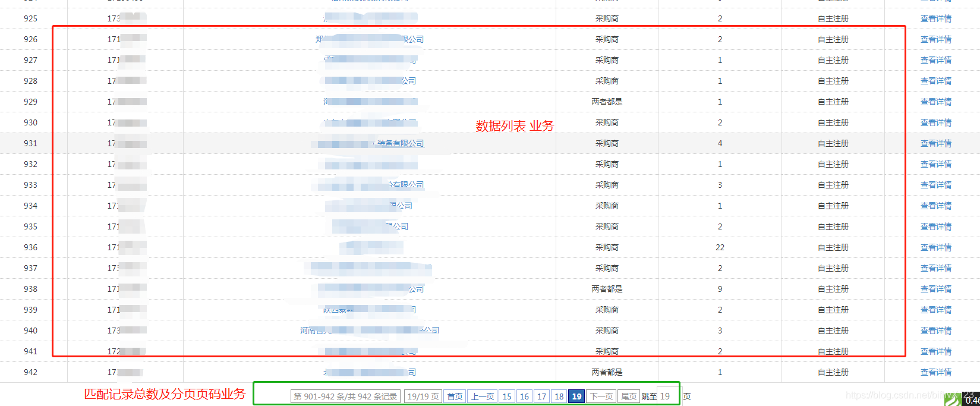Click the 19/19 页 page indicator
The height and width of the screenshot is (406, 980).
423,396
